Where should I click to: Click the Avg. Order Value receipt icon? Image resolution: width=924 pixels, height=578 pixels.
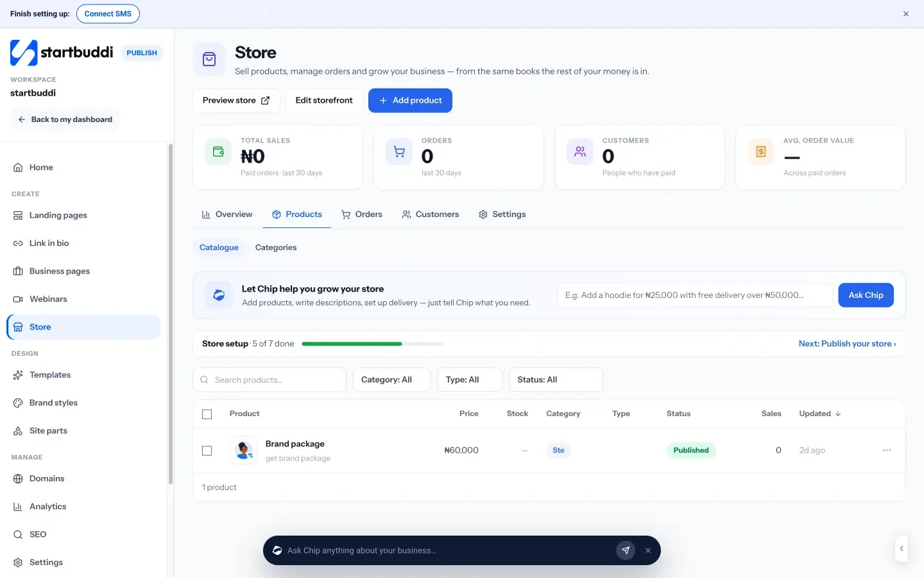click(761, 152)
